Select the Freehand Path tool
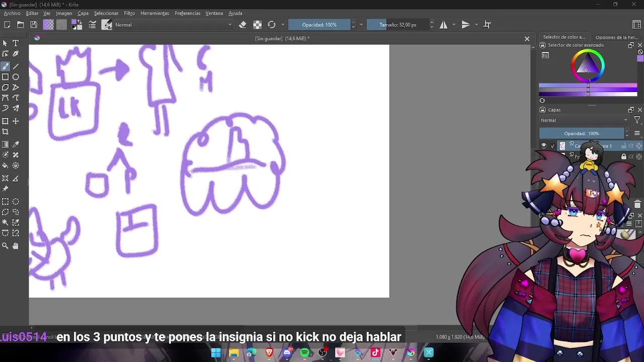 click(x=16, y=98)
